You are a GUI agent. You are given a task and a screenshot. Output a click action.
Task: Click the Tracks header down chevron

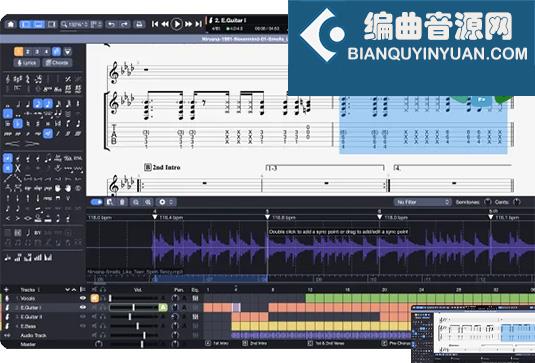(67, 290)
